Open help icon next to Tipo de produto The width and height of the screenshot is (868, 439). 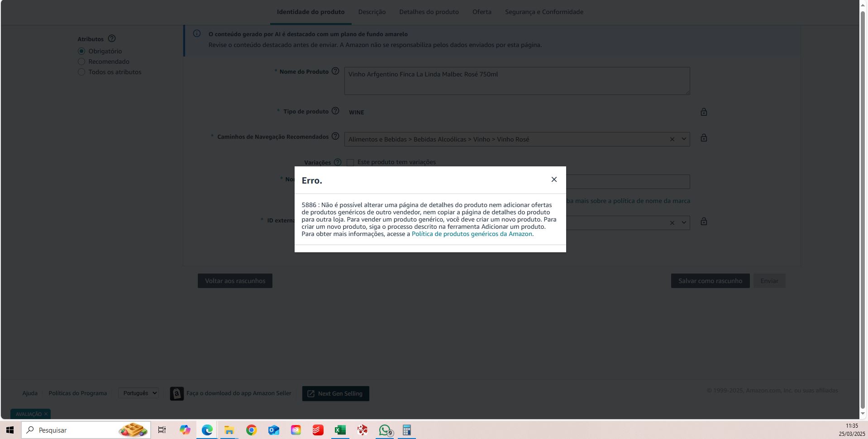[x=335, y=111]
